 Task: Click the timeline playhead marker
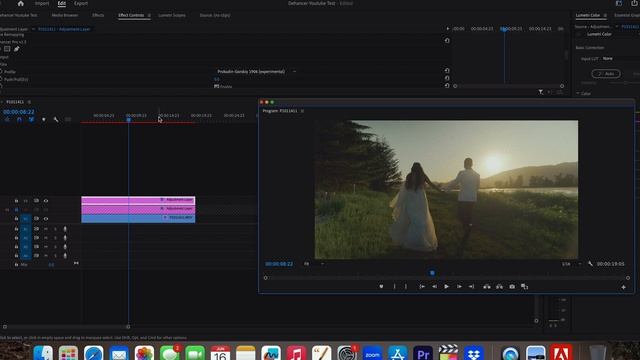[129, 120]
